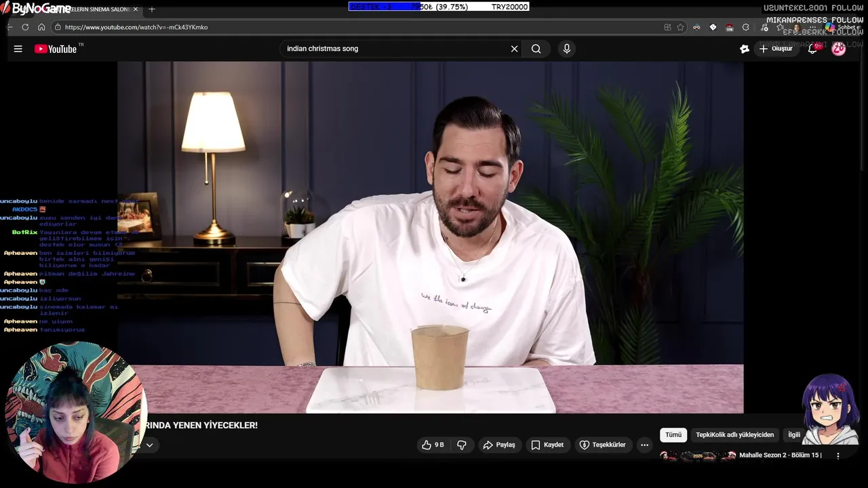Like the video (9 B)
This screenshot has width=868, height=488.
tap(433, 445)
